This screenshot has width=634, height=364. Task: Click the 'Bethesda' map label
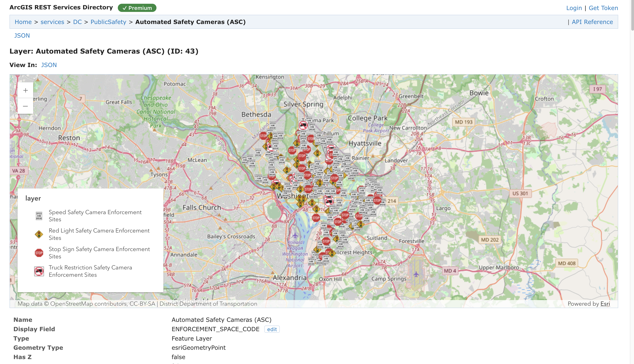click(256, 114)
